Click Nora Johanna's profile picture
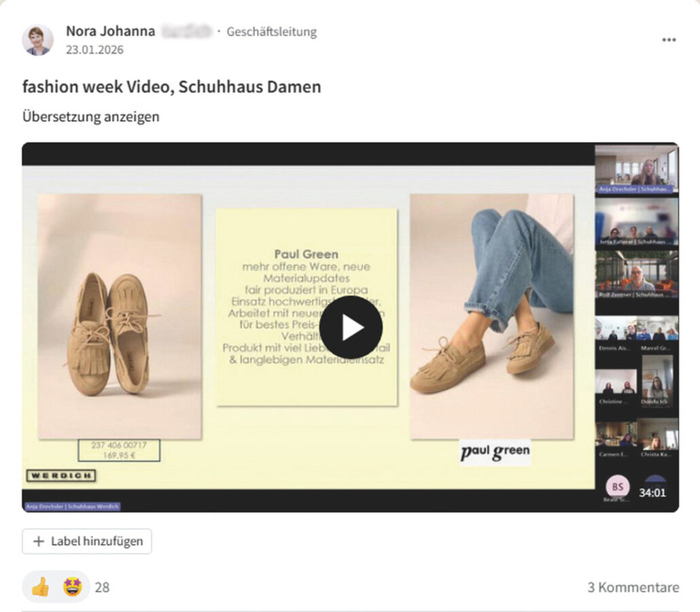Screen dimensions: 700x612 [37, 39]
